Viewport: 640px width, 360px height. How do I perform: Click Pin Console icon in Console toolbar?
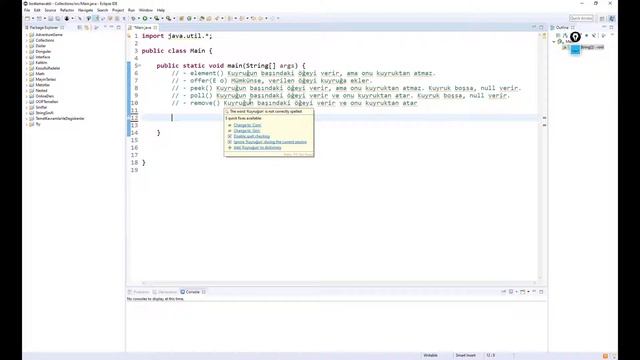pyautogui.click(x=504, y=292)
